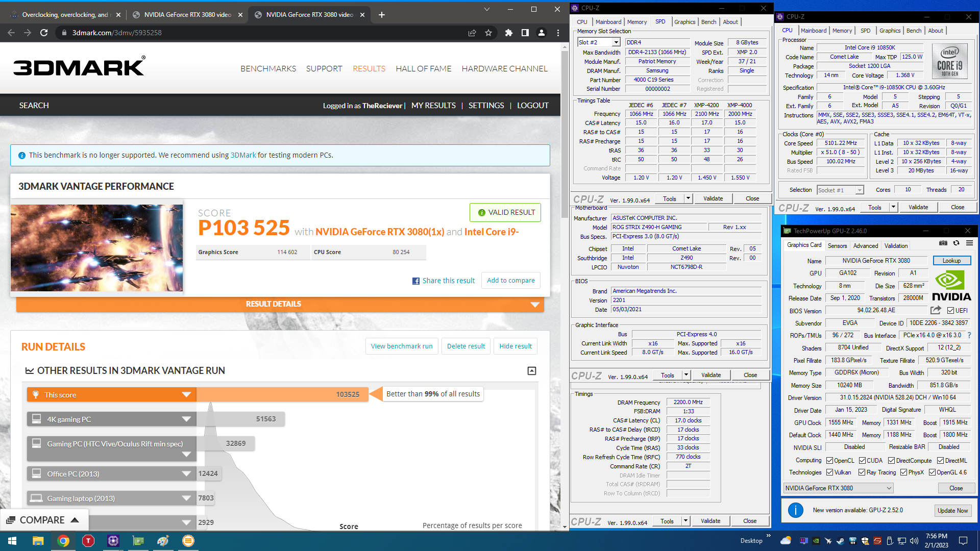Viewport: 980px width, 551px height.
Task: Click the Facebook icon next to Share this result
Action: pos(416,281)
